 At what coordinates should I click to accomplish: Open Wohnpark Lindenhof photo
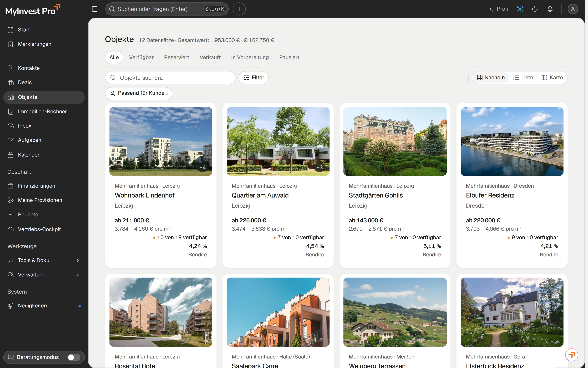161,141
